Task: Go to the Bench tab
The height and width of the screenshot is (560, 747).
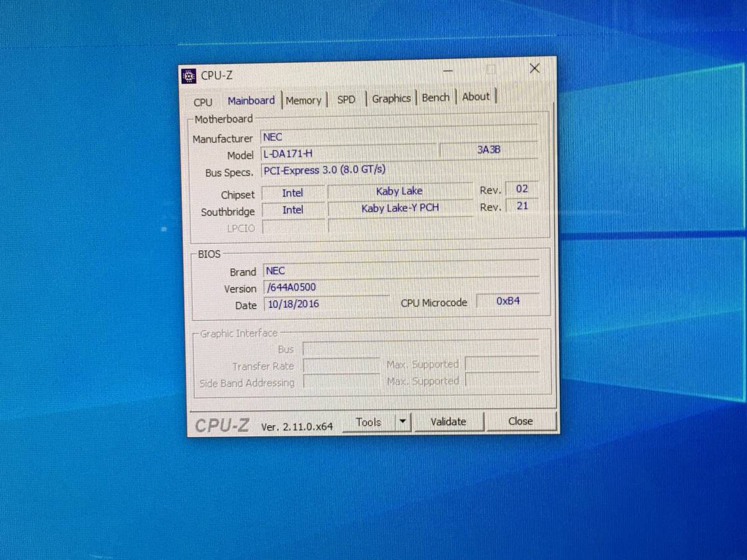Action: point(436,98)
